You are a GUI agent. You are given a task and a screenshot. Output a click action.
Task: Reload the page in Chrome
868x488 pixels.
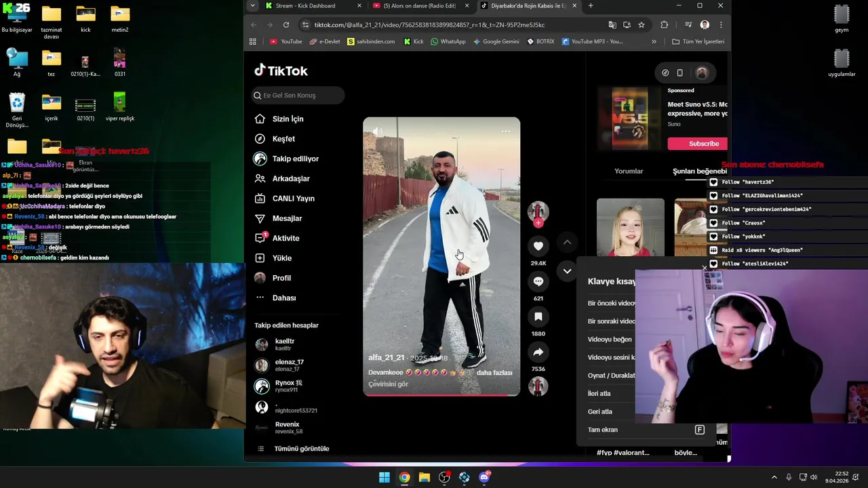click(x=286, y=24)
